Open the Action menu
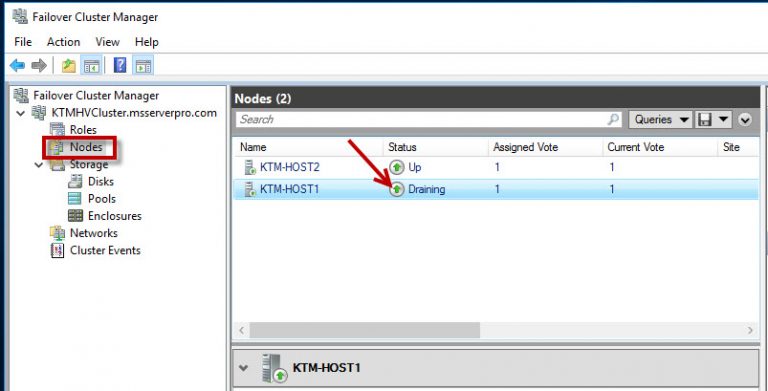The width and height of the screenshot is (768, 391). click(x=63, y=42)
